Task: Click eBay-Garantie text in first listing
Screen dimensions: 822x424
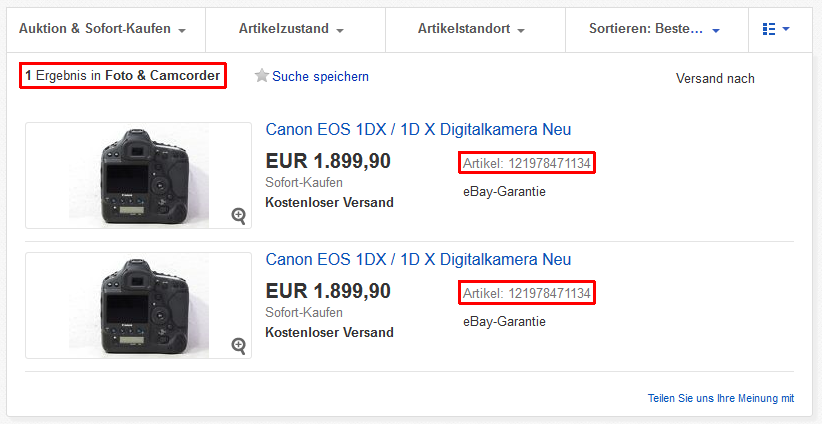Action: click(504, 192)
